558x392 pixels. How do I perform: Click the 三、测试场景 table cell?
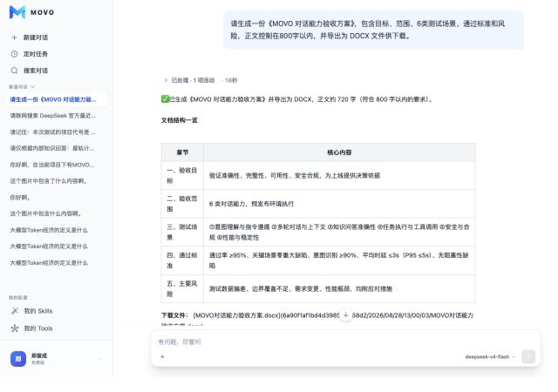[x=182, y=232]
